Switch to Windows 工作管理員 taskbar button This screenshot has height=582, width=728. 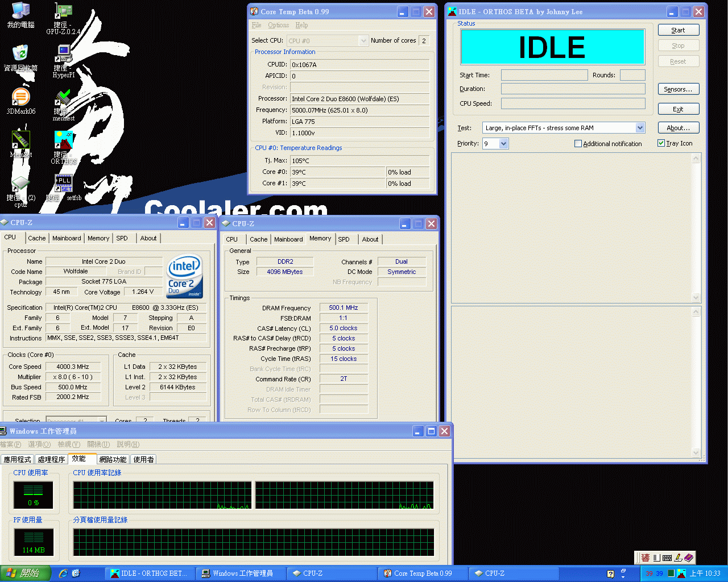click(x=241, y=573)
